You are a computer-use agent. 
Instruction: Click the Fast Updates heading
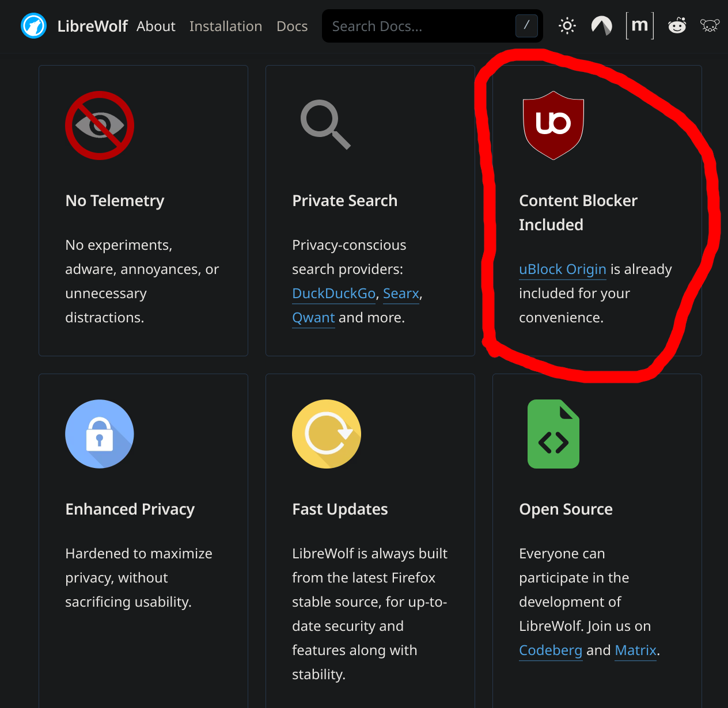(340, 509)
